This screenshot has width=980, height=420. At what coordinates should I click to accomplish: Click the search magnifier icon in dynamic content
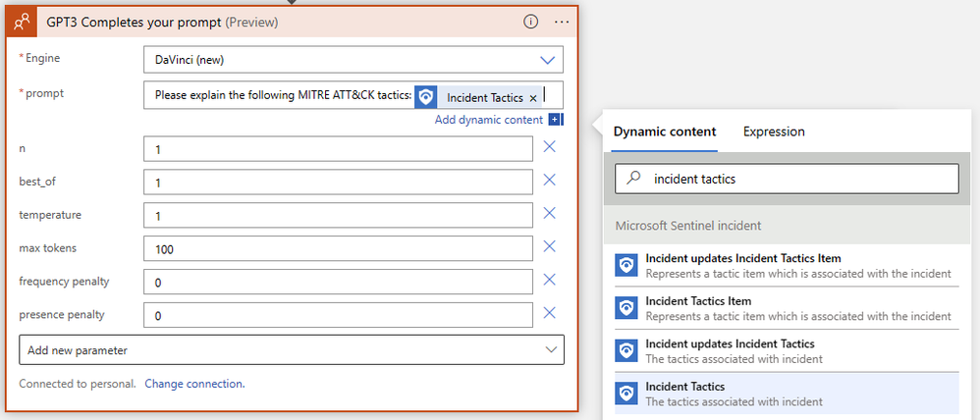pyautogui.click(x=634, y=179)
